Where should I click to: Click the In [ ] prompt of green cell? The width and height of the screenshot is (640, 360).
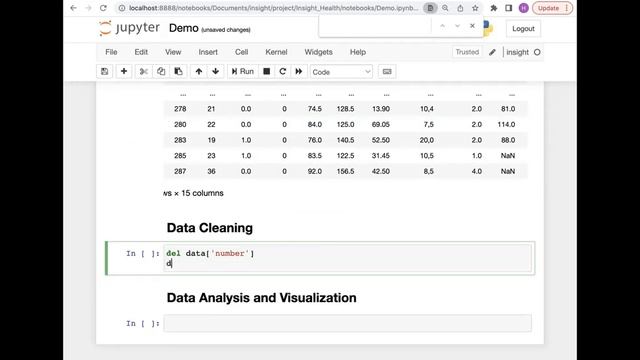click(142, 253)
